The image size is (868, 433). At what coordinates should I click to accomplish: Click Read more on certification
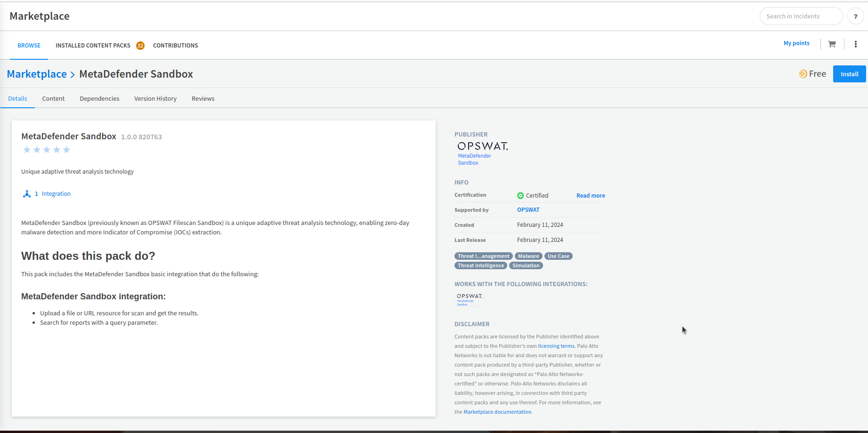591,196
